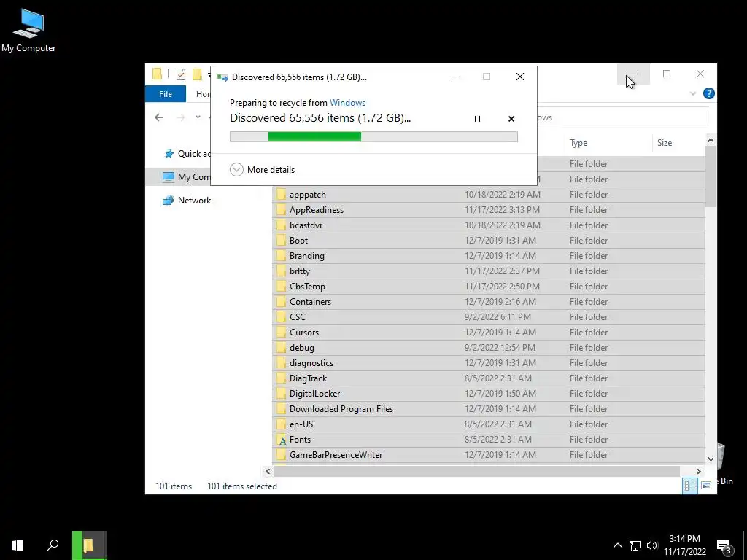This screenshot has height=560, width=747.
Task: Expand the ribbon using the chevron
Action: coord(693,94)
